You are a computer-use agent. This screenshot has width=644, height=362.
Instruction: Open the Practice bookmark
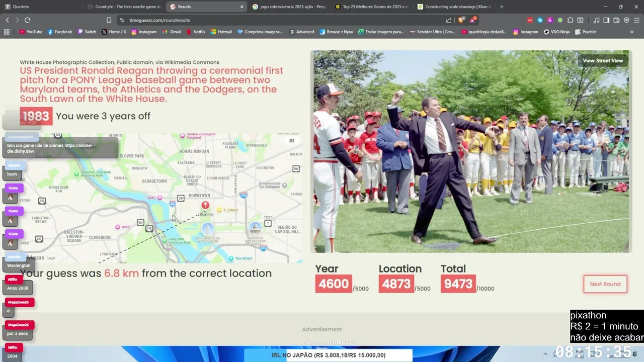585,32
